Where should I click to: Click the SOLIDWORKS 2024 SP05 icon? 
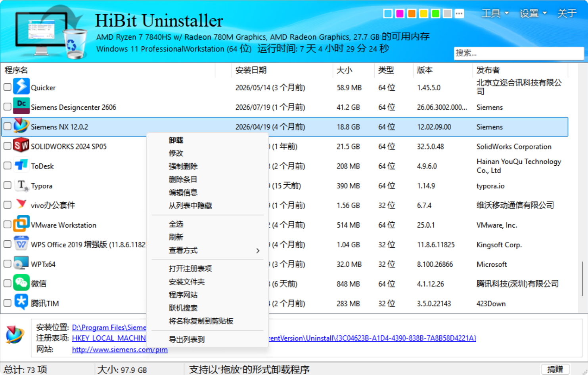[21, 145]
